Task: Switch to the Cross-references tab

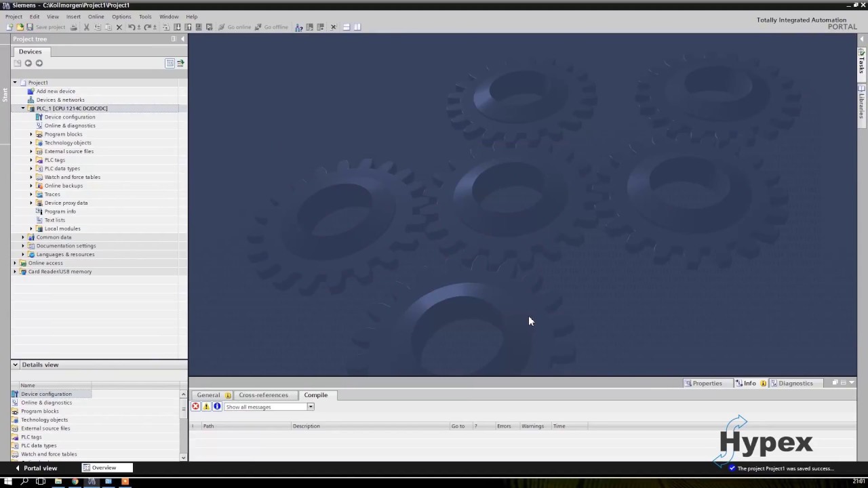Action: tap(263, 395)
